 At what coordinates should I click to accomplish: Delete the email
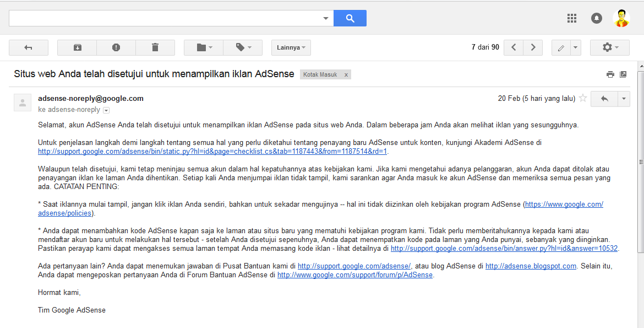coord(155,47)
